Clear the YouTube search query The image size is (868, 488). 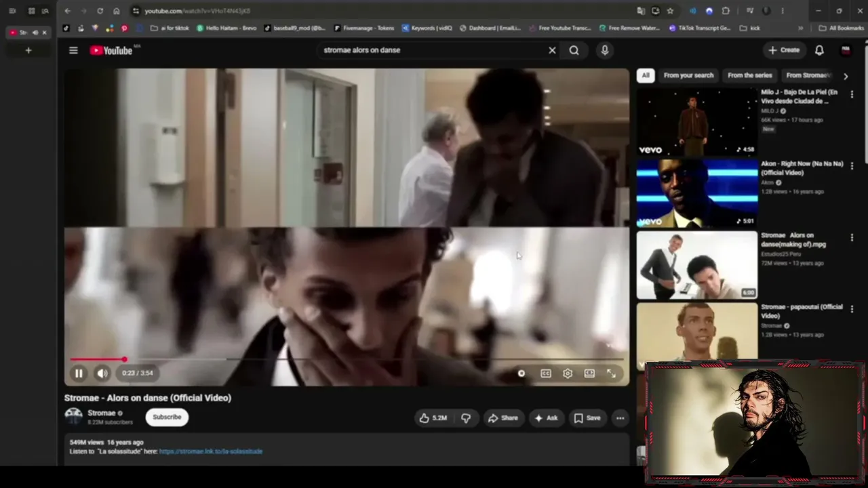(x=552, y=50)
